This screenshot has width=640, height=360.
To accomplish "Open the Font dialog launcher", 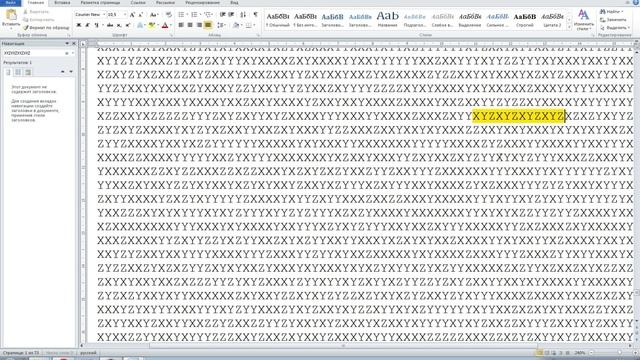I will (171, 36).
